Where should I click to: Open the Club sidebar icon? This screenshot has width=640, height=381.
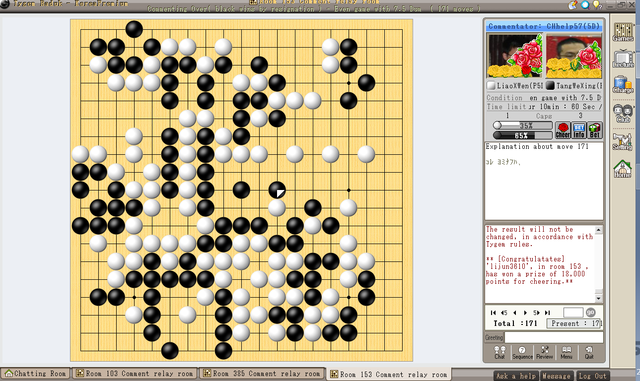tap(623, 113)
